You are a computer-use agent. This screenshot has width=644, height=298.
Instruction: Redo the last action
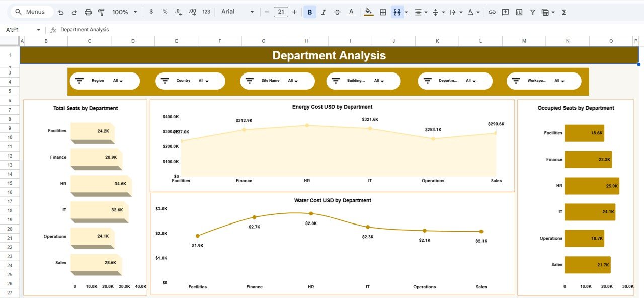click(74, 11)
